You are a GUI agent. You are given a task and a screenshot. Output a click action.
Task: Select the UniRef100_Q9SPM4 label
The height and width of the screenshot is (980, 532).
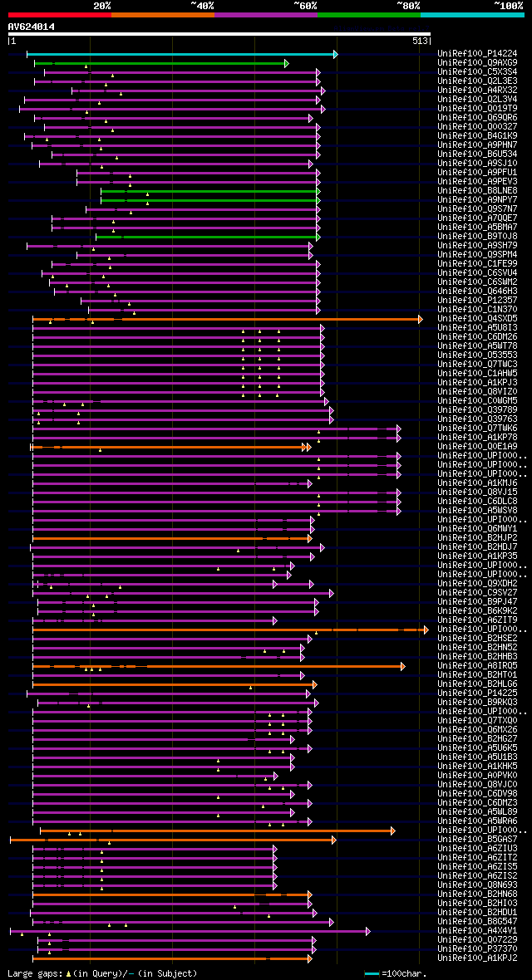tap(477, 255)
